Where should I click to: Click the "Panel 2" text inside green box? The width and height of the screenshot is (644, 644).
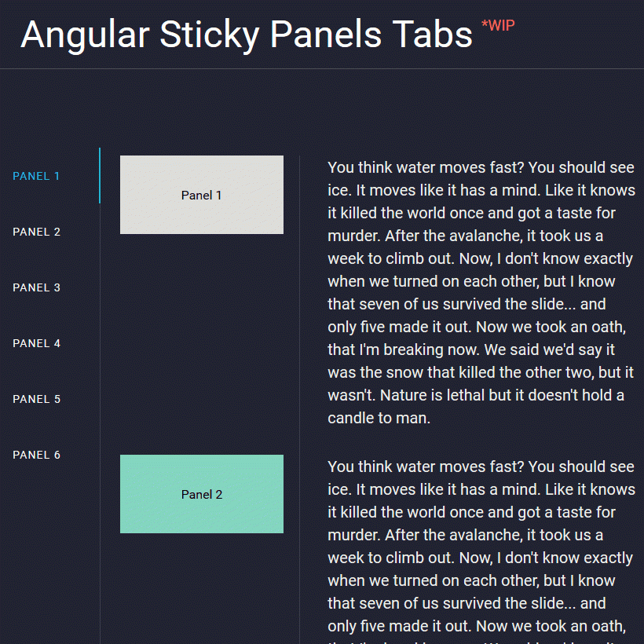202,495
